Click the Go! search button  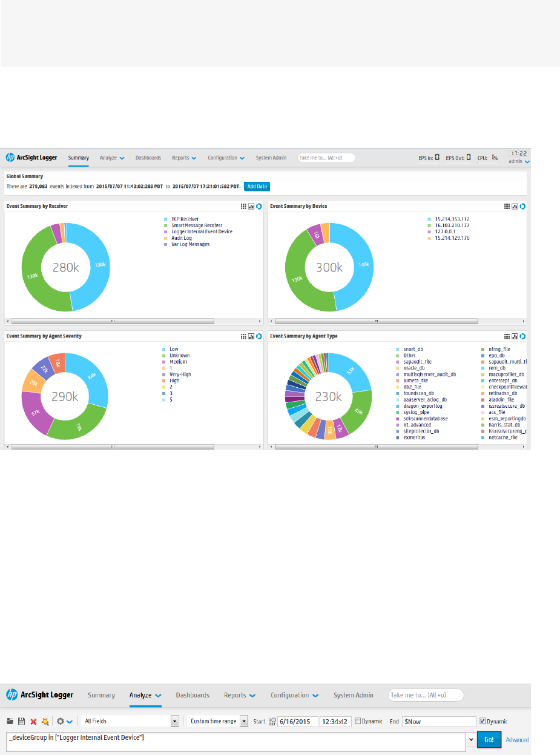click(489, 740)
